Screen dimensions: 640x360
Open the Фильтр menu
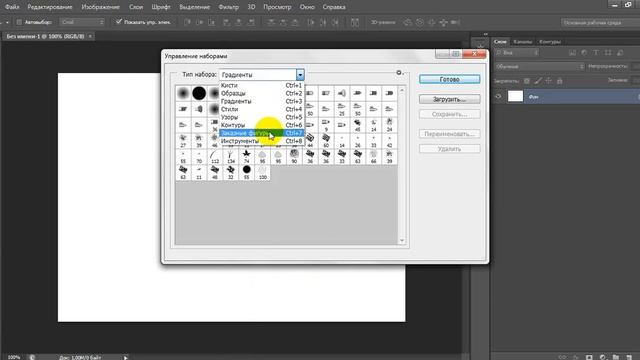coord(229,7)
